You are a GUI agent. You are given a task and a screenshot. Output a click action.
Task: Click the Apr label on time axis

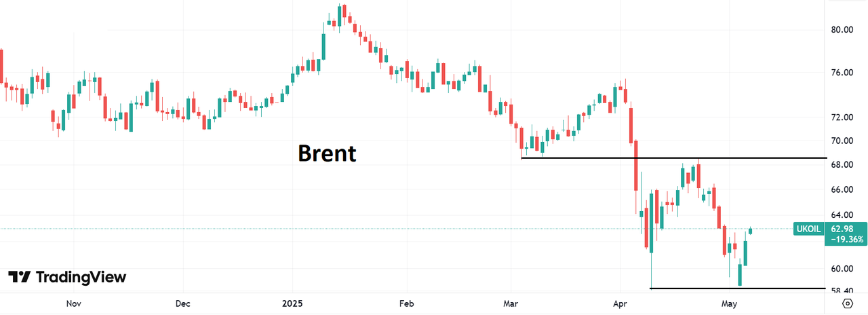[619, 303]
